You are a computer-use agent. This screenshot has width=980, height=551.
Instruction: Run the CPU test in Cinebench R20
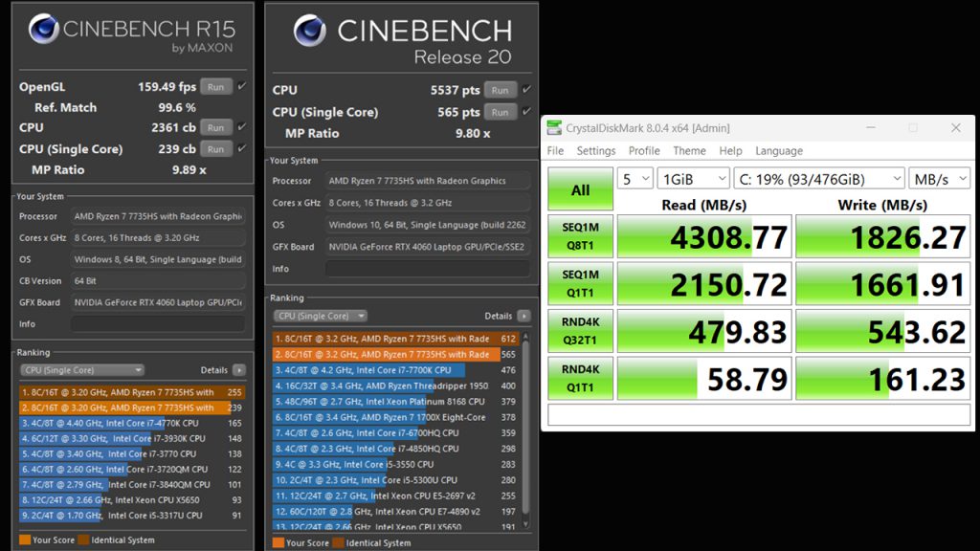pyautogui.click(x=500, y=90)
